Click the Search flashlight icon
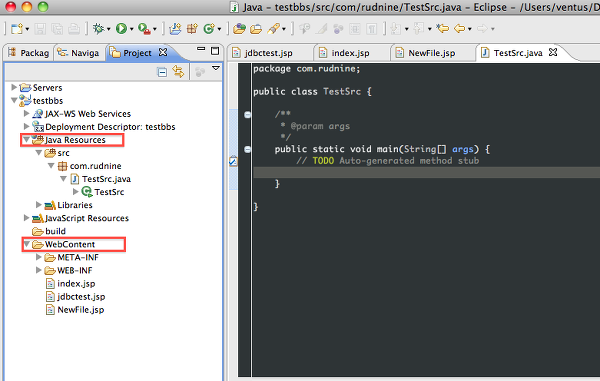 273,29
